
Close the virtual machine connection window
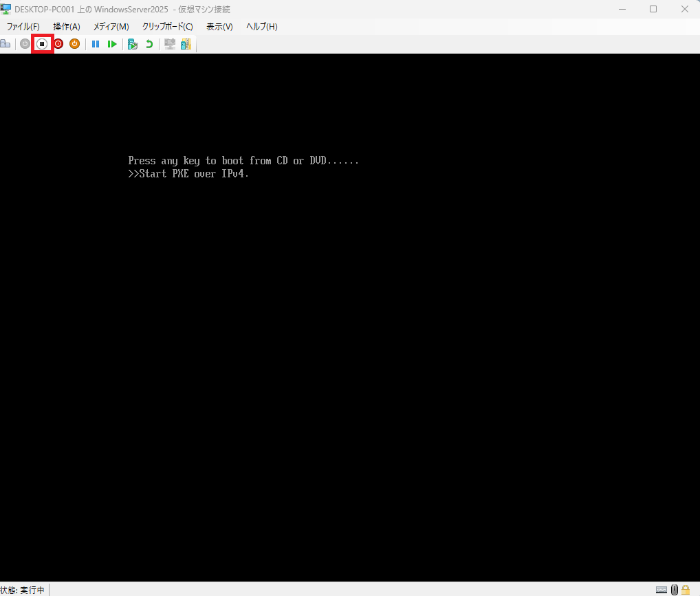(684, 9)
